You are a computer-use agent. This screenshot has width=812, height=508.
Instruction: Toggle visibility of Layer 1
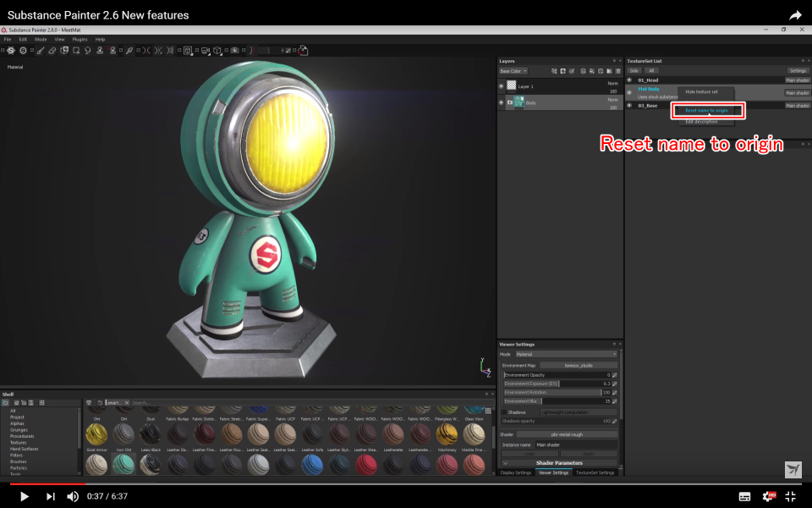coord(501,86)
